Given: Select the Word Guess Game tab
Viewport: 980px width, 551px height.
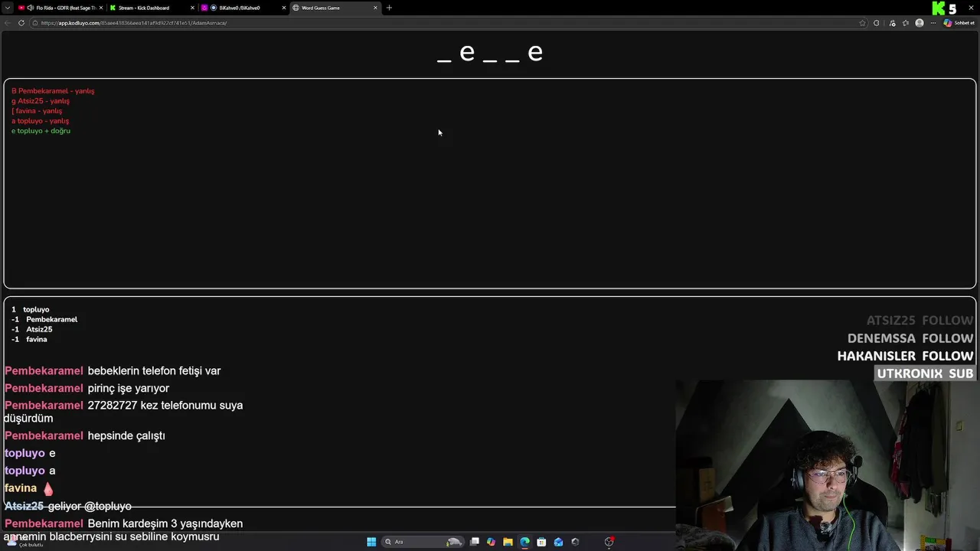Looking at the screenshot, I should [335, 8].
